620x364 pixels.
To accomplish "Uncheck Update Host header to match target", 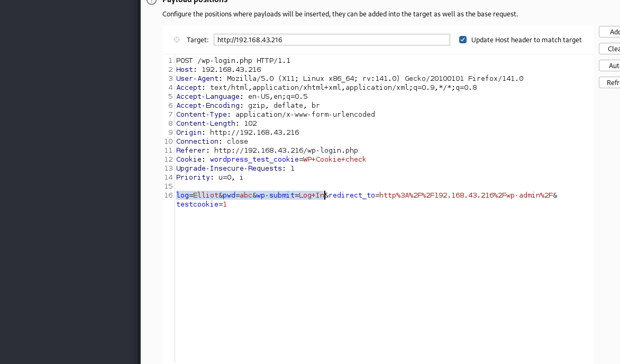I will pyautogui.click(x=463, y=39).
